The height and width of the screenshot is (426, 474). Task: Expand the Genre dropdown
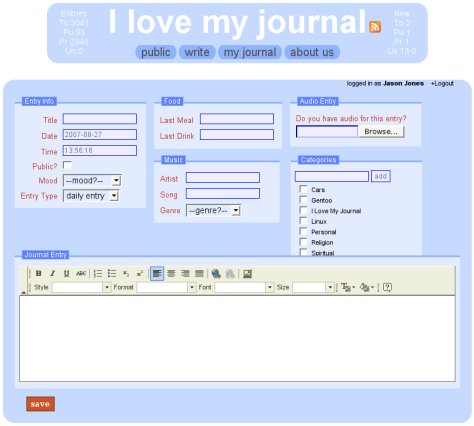pyautogui.click(x=213, y=210)
